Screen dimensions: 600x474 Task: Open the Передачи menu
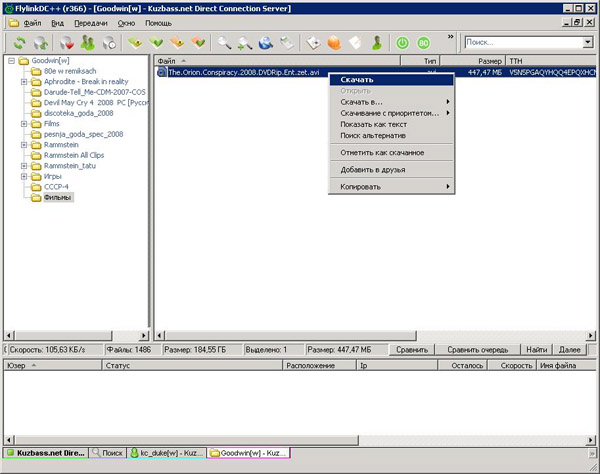[91, 23]
